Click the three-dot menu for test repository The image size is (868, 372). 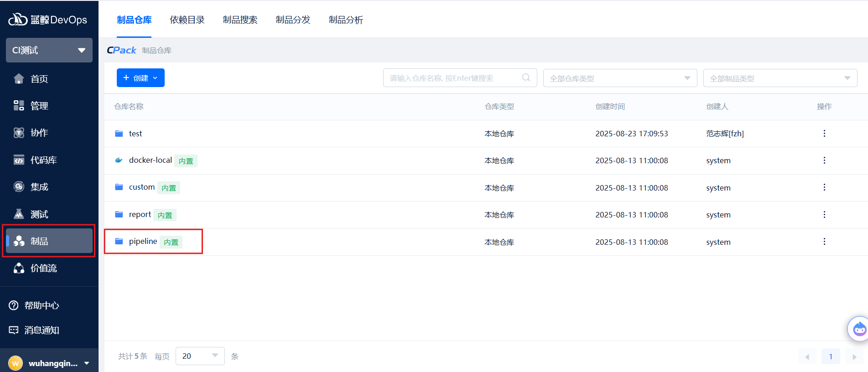click(x=824, y=134)
